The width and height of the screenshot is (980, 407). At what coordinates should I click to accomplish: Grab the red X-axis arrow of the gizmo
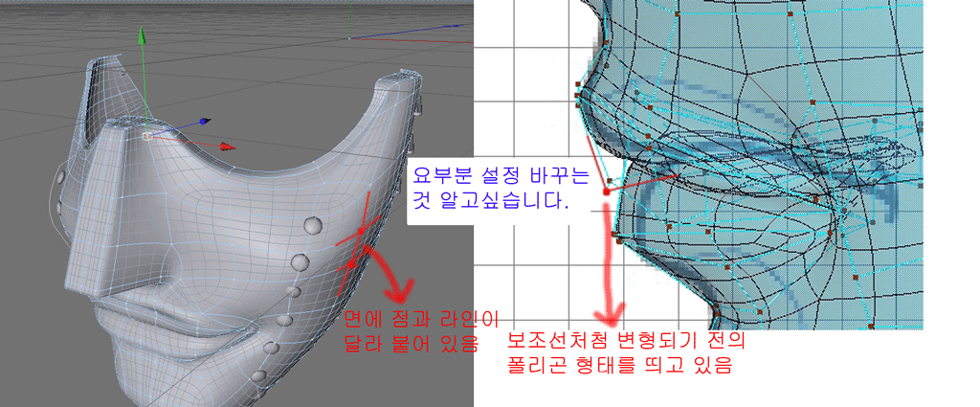(226, 147)
